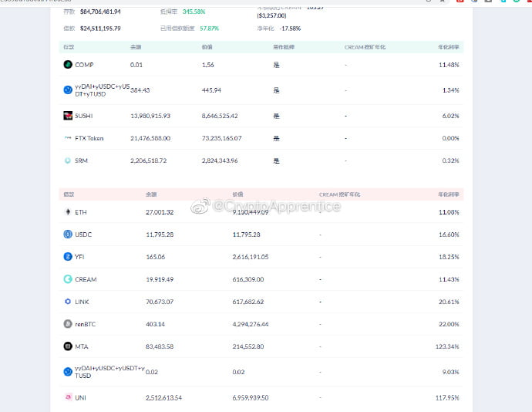Click the total deposit value $84,706,481.94
532x412 pixels.
pos(100,12)
